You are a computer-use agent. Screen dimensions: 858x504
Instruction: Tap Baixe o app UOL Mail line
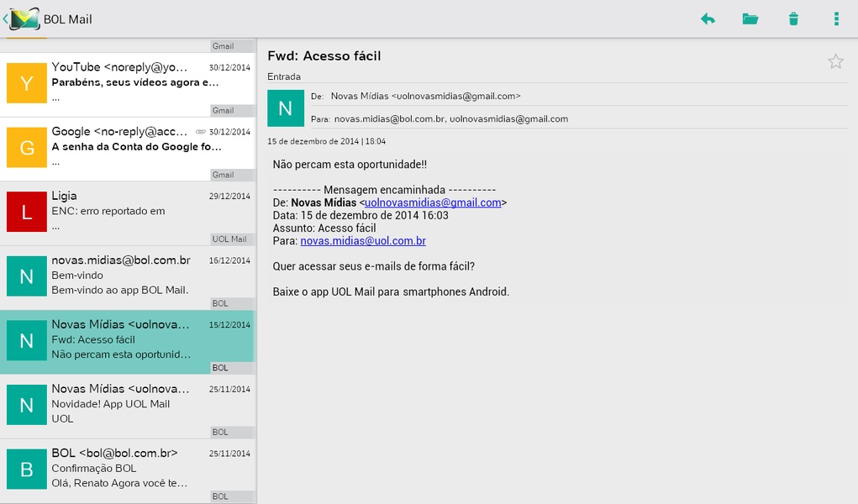[x=391, y=291]
